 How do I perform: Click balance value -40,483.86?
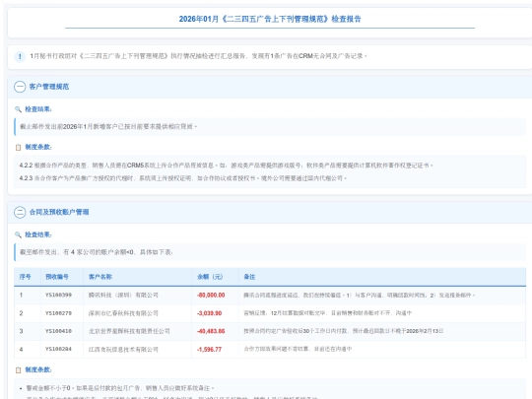[x=211, y=331]
